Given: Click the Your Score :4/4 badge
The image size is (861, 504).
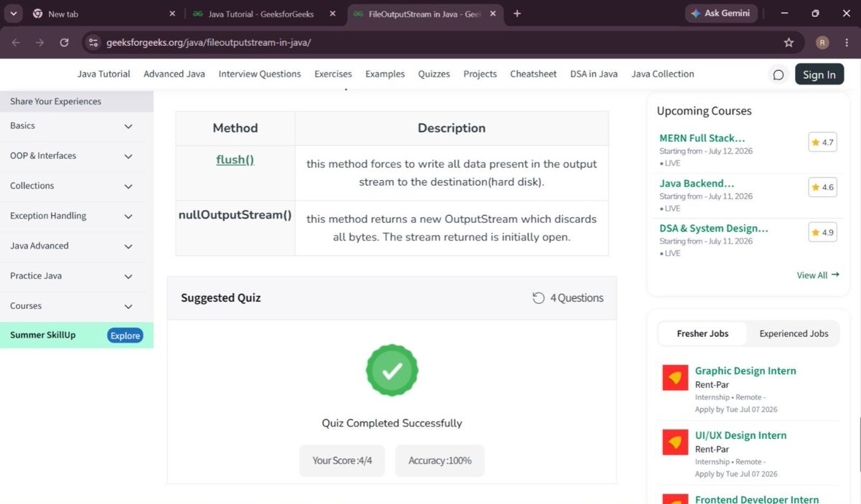Looking at the screenshot, I should click(x=342, y=460).
